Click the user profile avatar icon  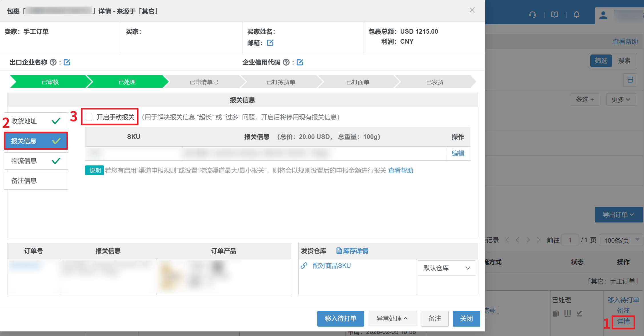(x=603, y=15)
